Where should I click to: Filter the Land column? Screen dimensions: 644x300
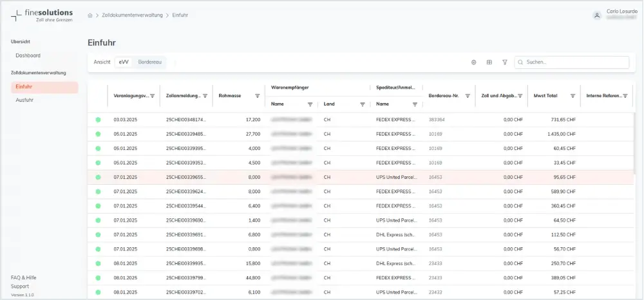[x=363, y=104]
